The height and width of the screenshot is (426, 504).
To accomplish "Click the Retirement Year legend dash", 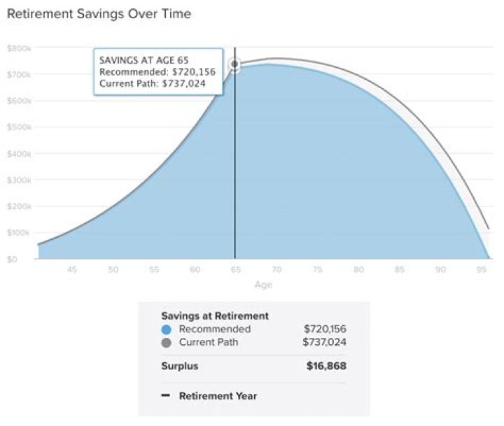I will pyautogui.click(x=166, y=396).
